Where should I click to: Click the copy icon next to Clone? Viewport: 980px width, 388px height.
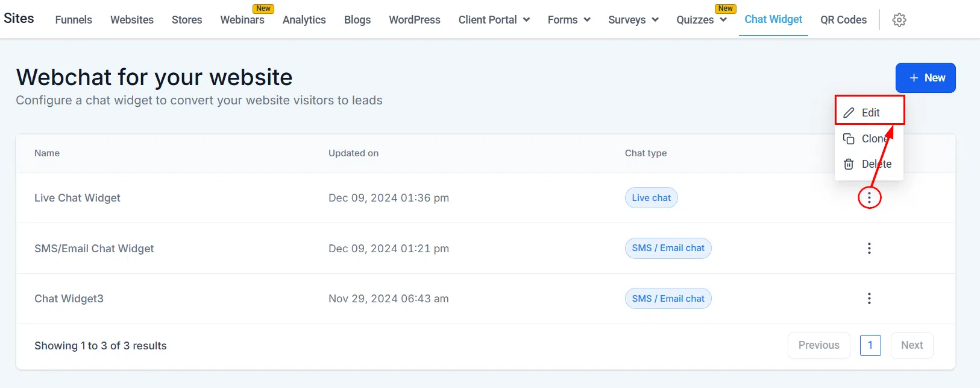(x=849, y=139)
